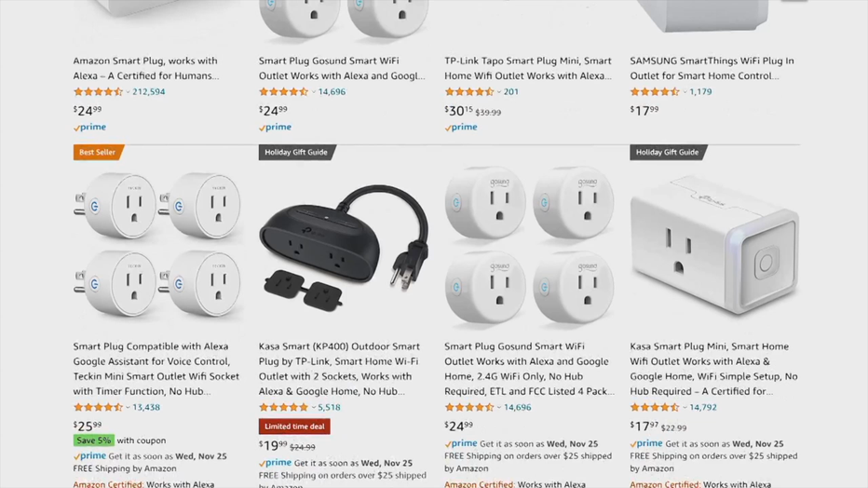Screen dimensions: 868x488
Task: Open the Kasa Smart Plug Mini image
Action: point(714,245)
